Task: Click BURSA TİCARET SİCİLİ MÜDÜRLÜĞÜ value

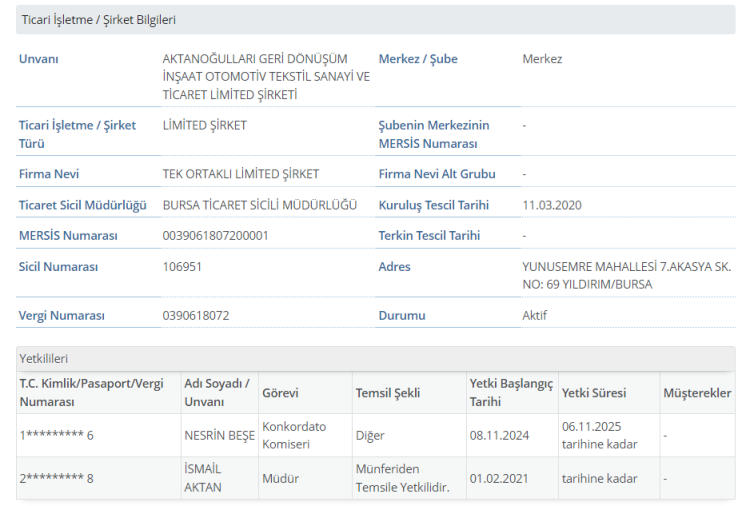Action: click(259, 205)
